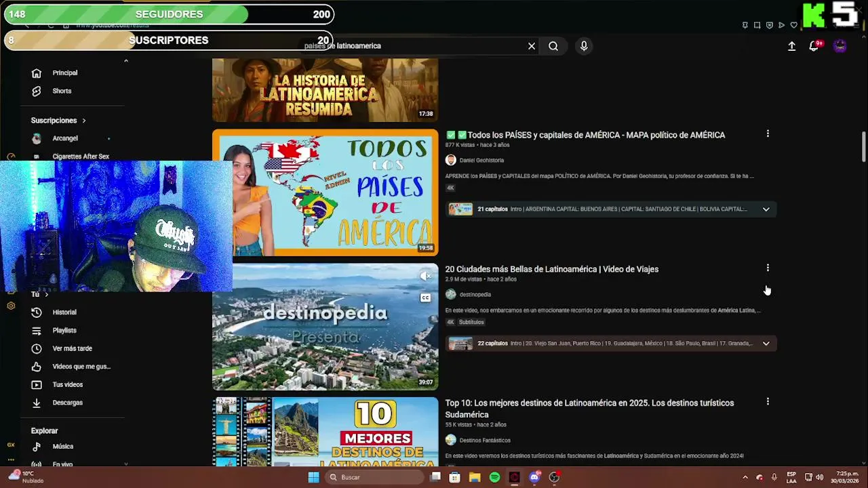Click the browser pin icon

coord(745,25)
